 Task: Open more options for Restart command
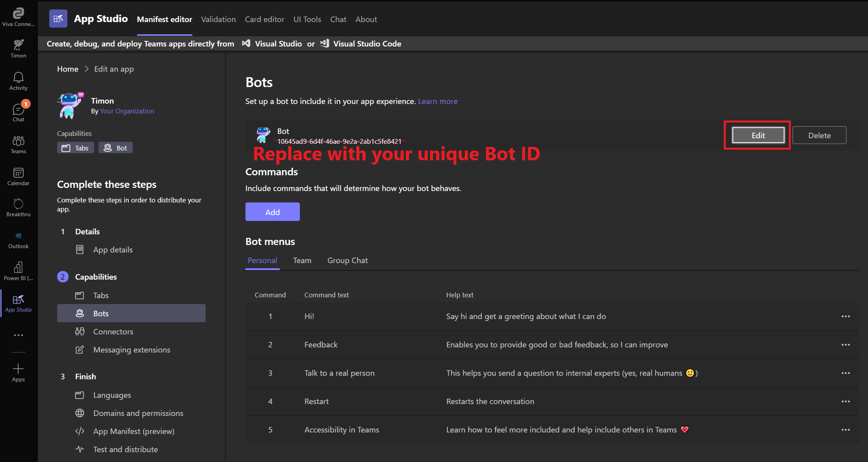[x=846, y=401]
